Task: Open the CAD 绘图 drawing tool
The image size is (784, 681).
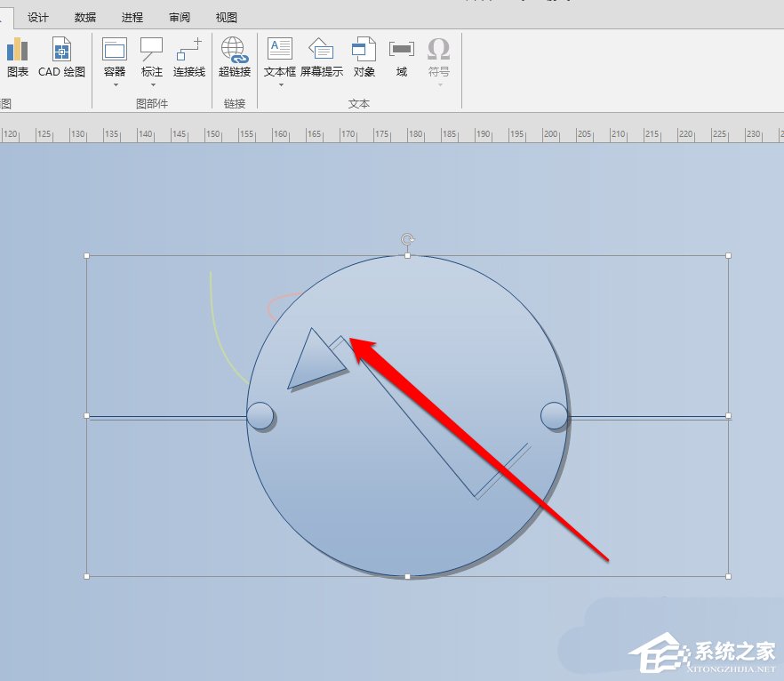Action: (x=60, y=55)
